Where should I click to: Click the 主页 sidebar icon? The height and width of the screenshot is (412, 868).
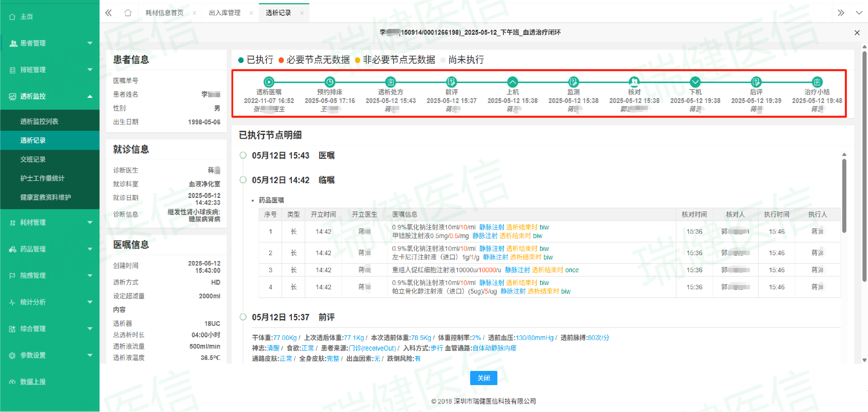click(x=12, y=16)
